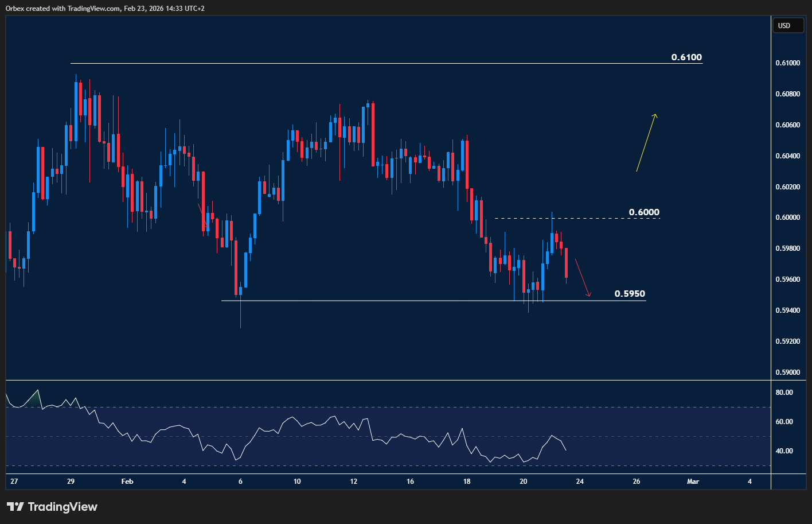Select the Mar label on the time axis
Image resolution: width=812 pixels, height=524 pixels.
(x=693, y=482)
